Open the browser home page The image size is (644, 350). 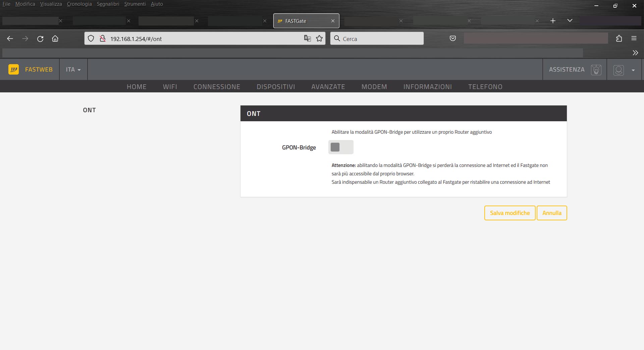click(55, 39)
